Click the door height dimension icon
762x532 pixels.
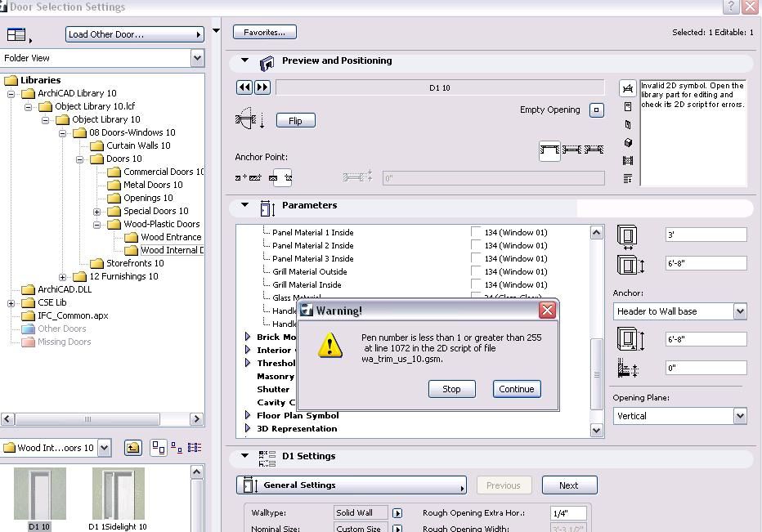[x=630, y=266]
